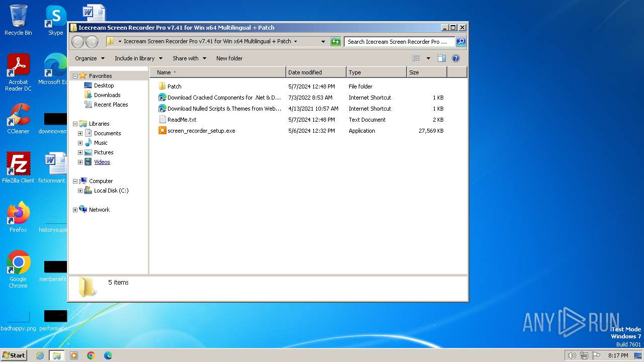Image resolution: width=644 pixels, height=362 pixels.
Task: Open the Explorer help button
Action: click(456, 58)
